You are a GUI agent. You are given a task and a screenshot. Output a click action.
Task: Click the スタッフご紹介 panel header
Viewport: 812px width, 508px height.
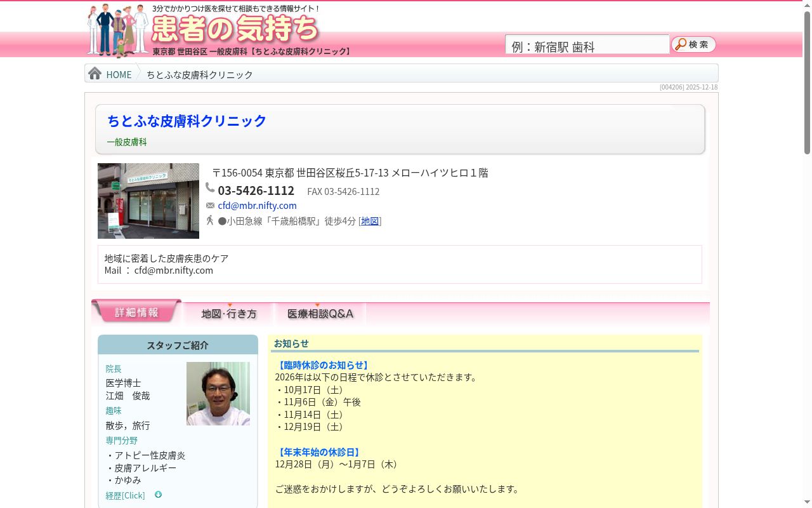pos(178,345)
